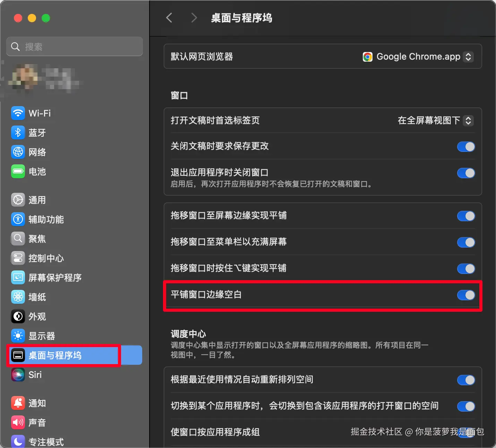Select 电池 label in sidebar

[37, 171]
